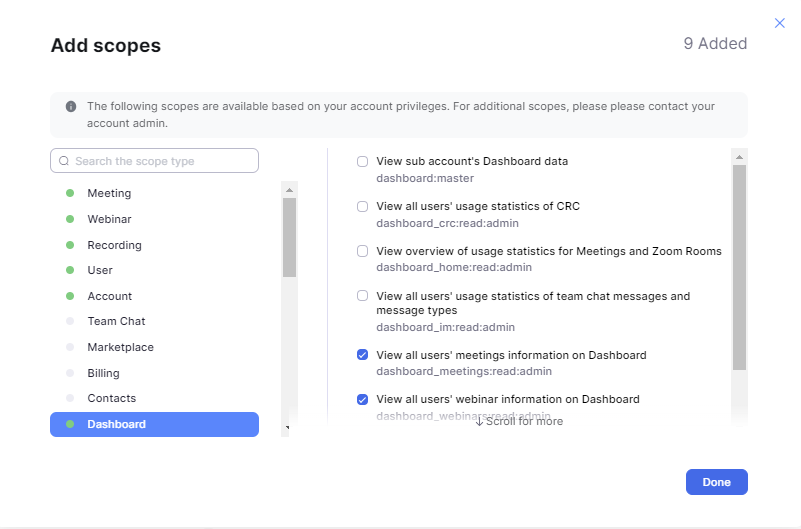Image resolution: width=801 pixels, height=529 pixels.
Task: Click into the Search the scope type field
Action: [160, 161]
